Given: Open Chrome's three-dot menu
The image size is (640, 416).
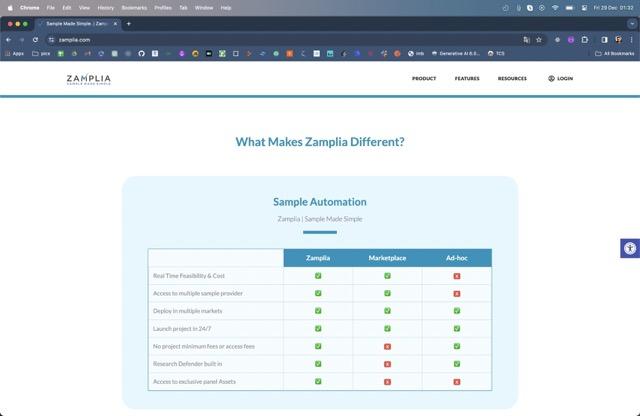Looking at the screenshot, I should pos(631,40).
